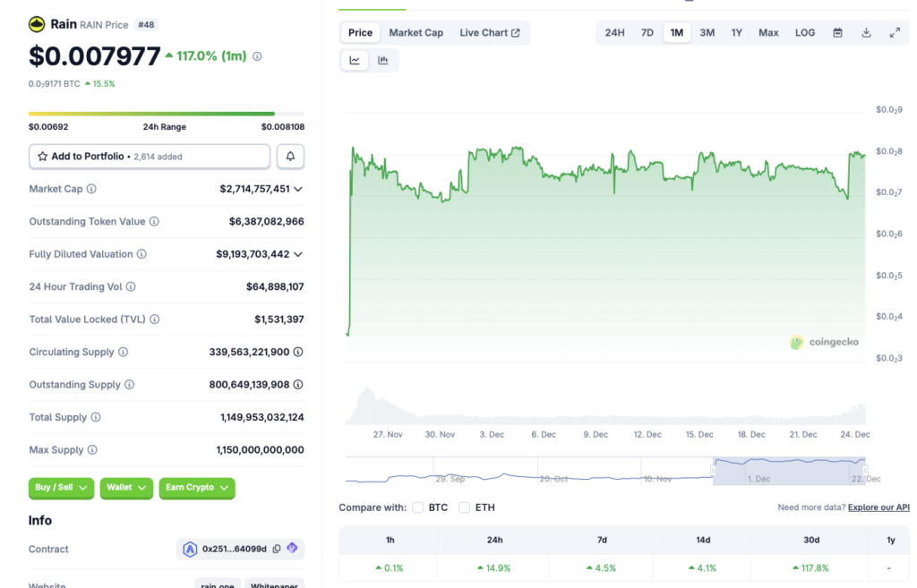Screen dimensions: 917x588
Task: Open the Explore our API link
Action: tap(878, 507)
